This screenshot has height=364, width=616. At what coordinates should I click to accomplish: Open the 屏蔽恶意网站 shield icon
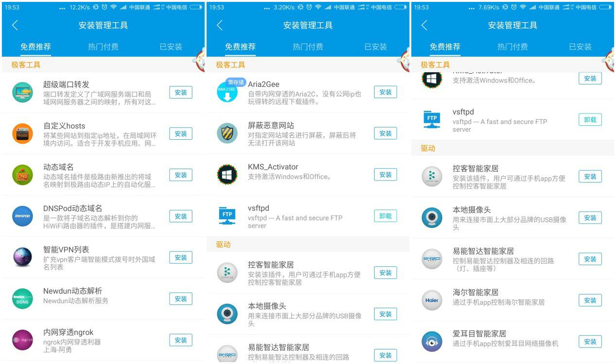(226, 133)
